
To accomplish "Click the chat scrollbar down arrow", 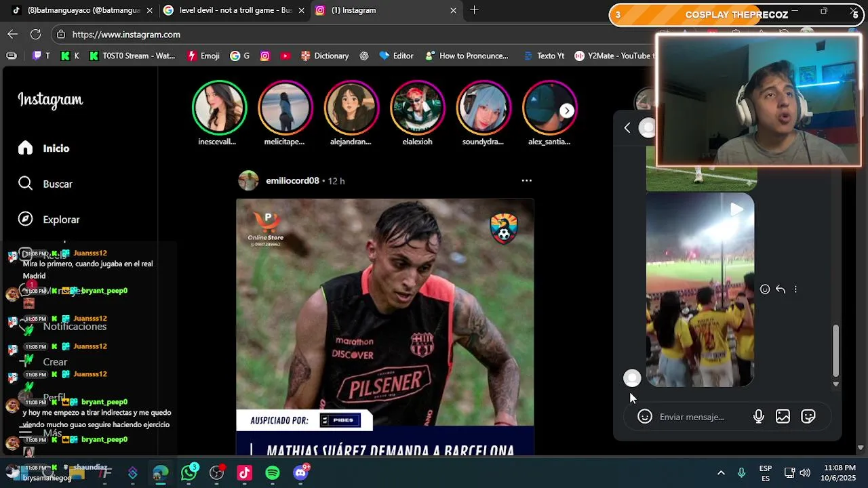I will coord(835,384).
